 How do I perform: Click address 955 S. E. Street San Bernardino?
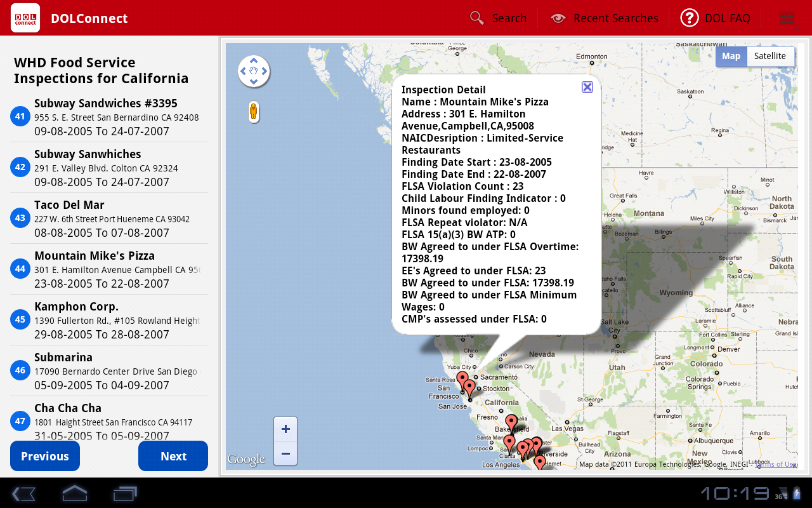[x=117, y=117]
